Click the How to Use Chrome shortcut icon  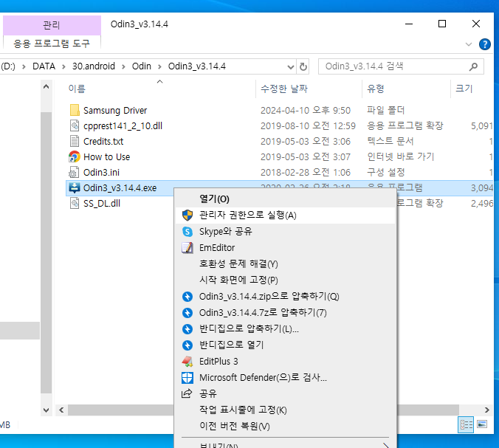75,156
